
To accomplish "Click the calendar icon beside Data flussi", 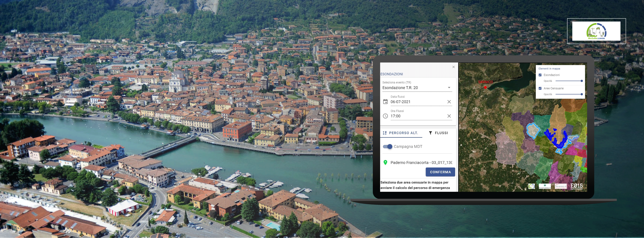I will coord(385,102).
